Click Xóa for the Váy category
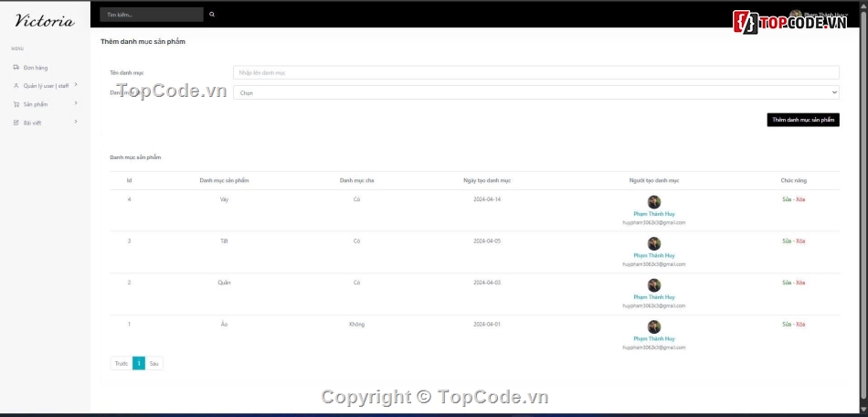The image size is (868, 417). pos(800,199)
